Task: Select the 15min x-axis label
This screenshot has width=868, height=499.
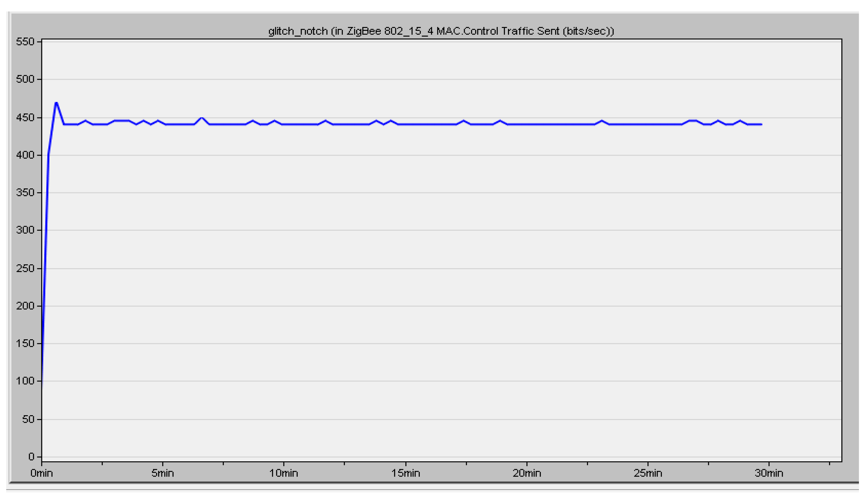Action: click(x=405, y=473)
